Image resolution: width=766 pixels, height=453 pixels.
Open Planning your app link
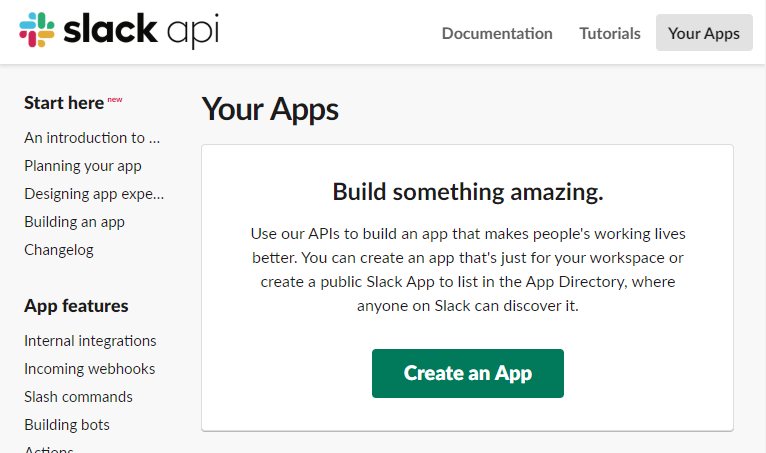pos(83,166)
